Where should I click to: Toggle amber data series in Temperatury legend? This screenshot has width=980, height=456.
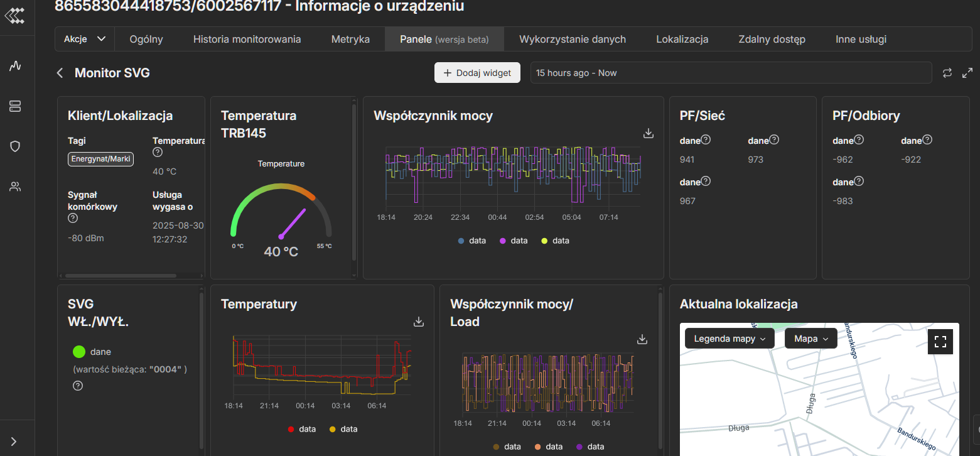[x=343, y=429]
